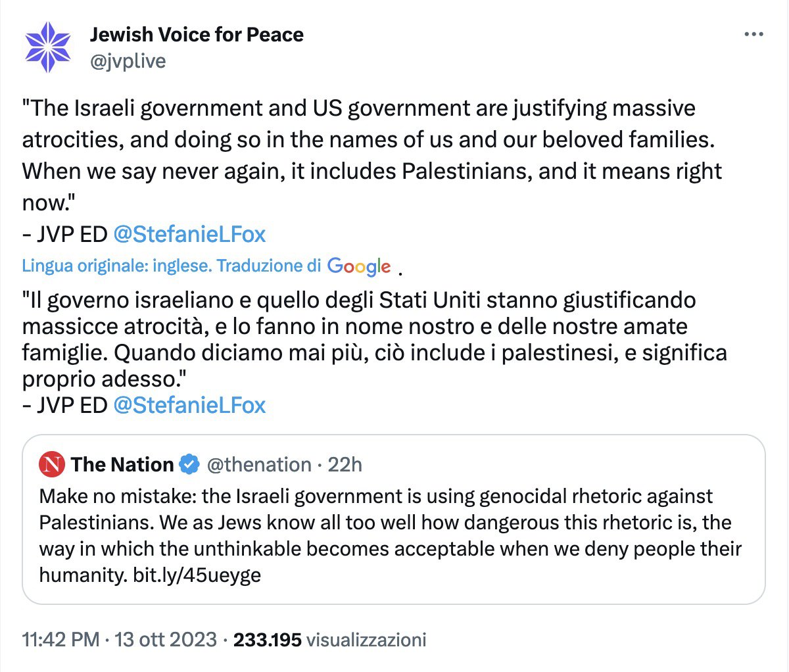
Task: Click The Nation blue verified badge
Action: point(189,465)
